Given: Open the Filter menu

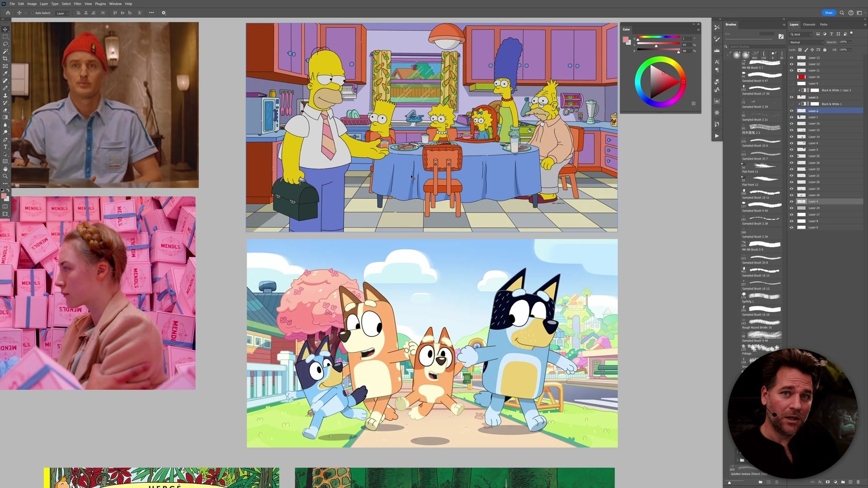Looking at the screenshot, I should pos(77,4).
